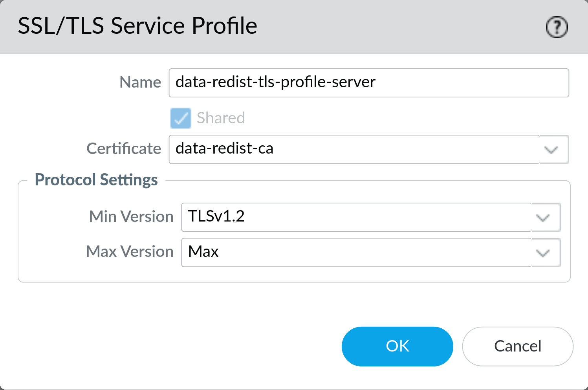Open the Max Version dropdown
The width and height of the screenshot is (588, 390).
pyautogui.click(x=544, y=253)
